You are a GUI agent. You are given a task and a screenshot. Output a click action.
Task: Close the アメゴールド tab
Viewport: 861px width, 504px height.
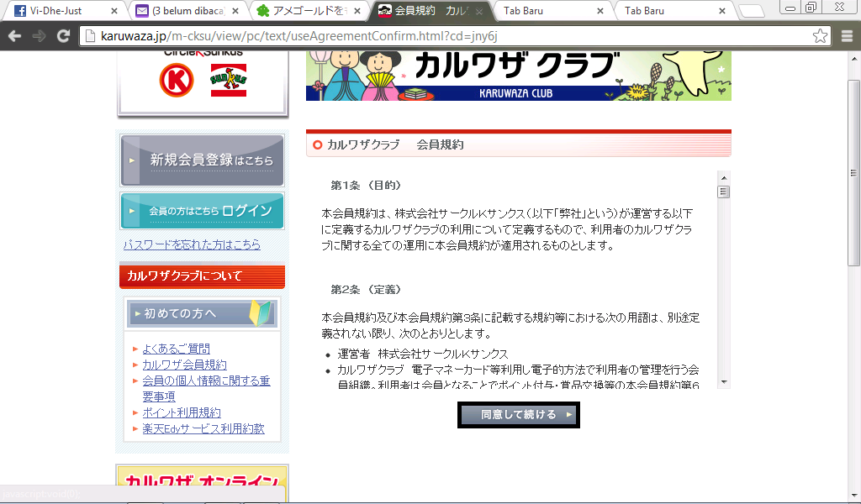point(357,11)
